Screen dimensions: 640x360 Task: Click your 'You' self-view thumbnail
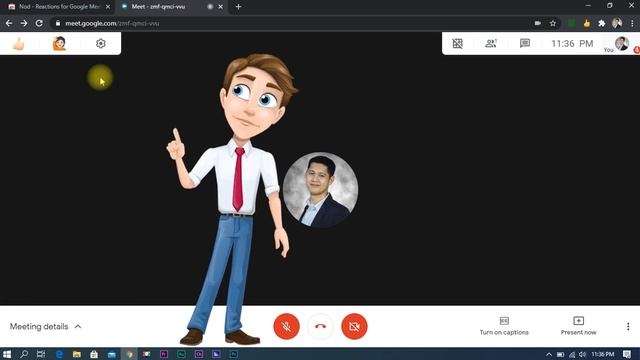coord(622,43)
